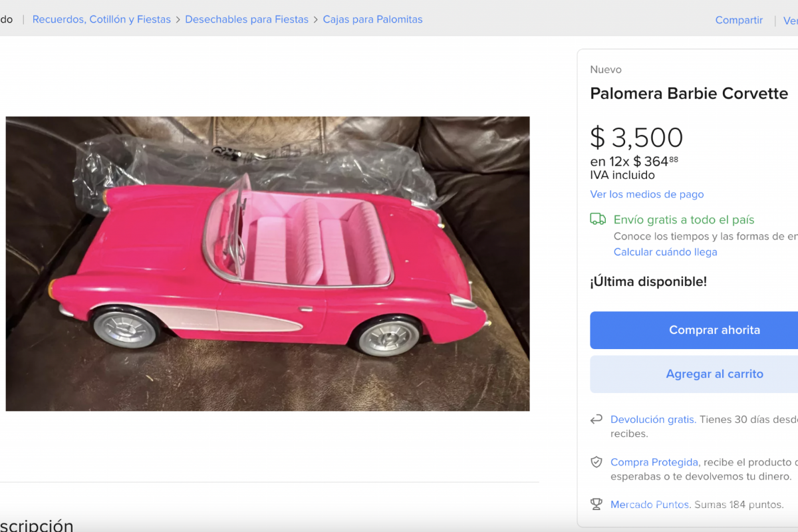Click the pink Barbie Corvette product photo
798x532 pixels.
coord(266,263)
